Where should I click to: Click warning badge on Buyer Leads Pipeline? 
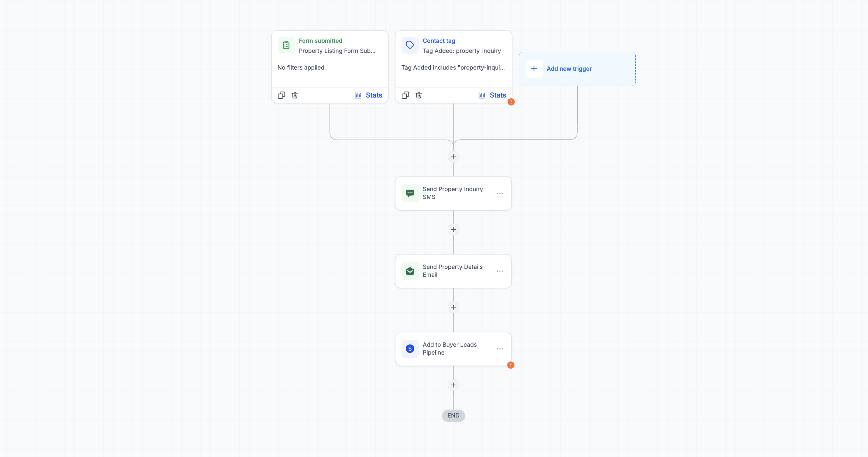tap(511, 365)
